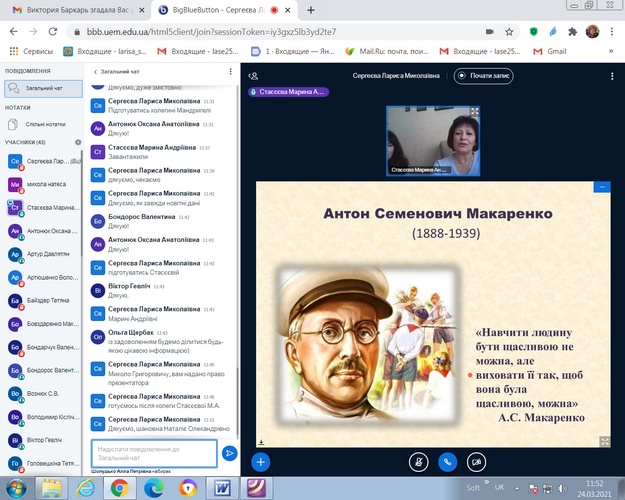The width and height of the screenshot is (625, 500).
Task: Click the browser address bar URL
Action: pos(211,32)
